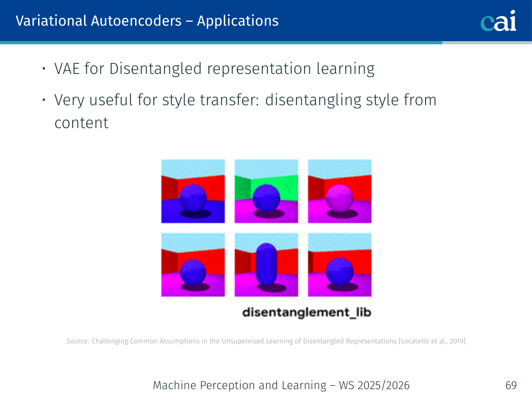Viewport: 532px width, 399px height.
Task: Click the '[Locatello et al., 2019]' reference
Action: pos(432,341)
